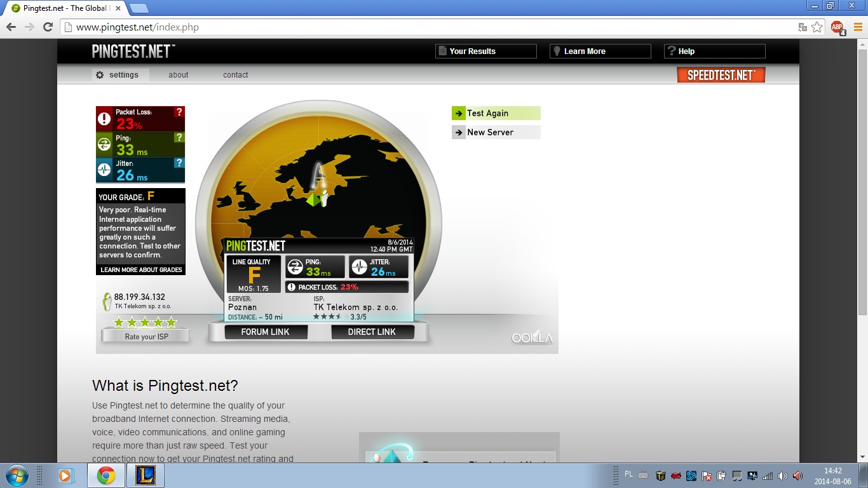Open the Windows Start menu
868x488 pixels.
(17, 475)
